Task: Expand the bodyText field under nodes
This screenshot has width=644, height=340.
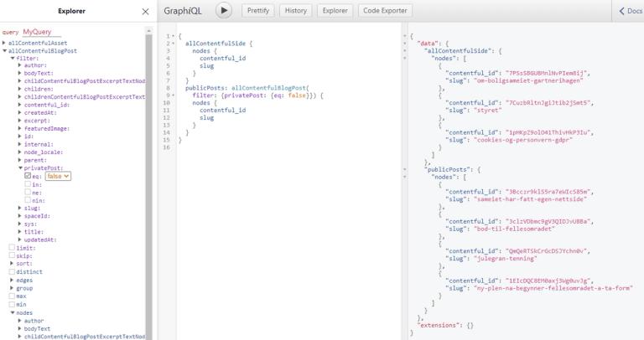Action: [20, 328]
